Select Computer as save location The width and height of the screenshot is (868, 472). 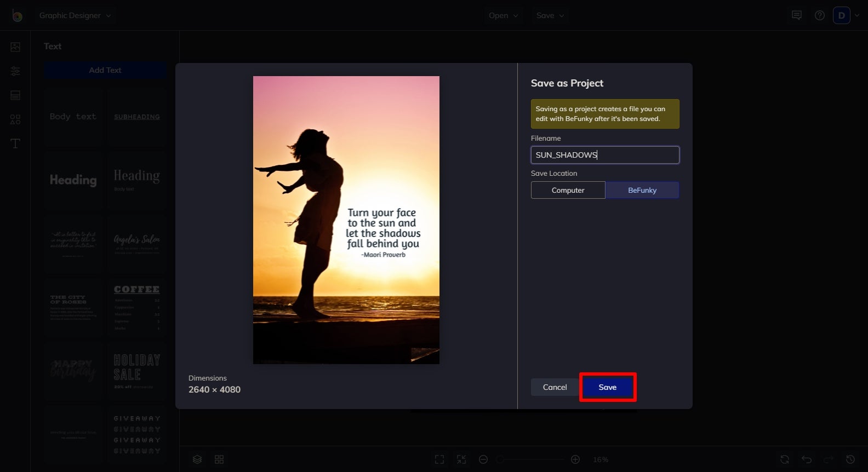tap(568, 190)
